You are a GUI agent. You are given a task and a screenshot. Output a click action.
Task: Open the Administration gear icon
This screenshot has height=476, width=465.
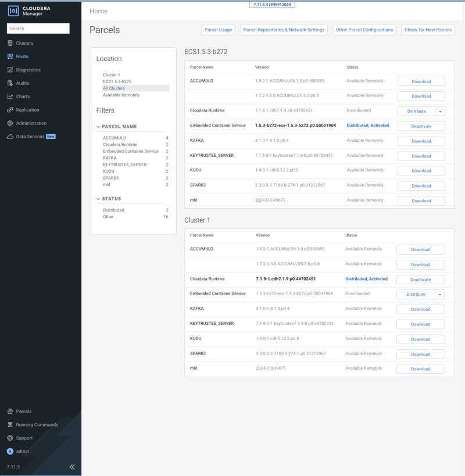pos(10,123)
